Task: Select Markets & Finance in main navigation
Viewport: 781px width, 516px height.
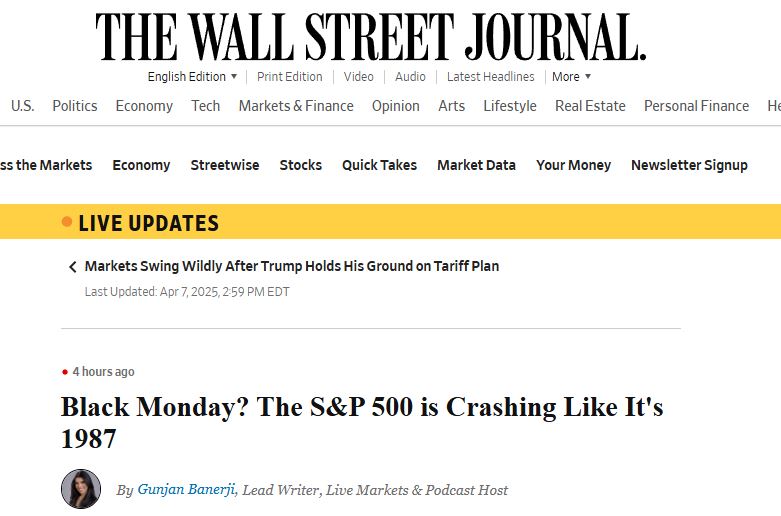Action: [296, 106]
